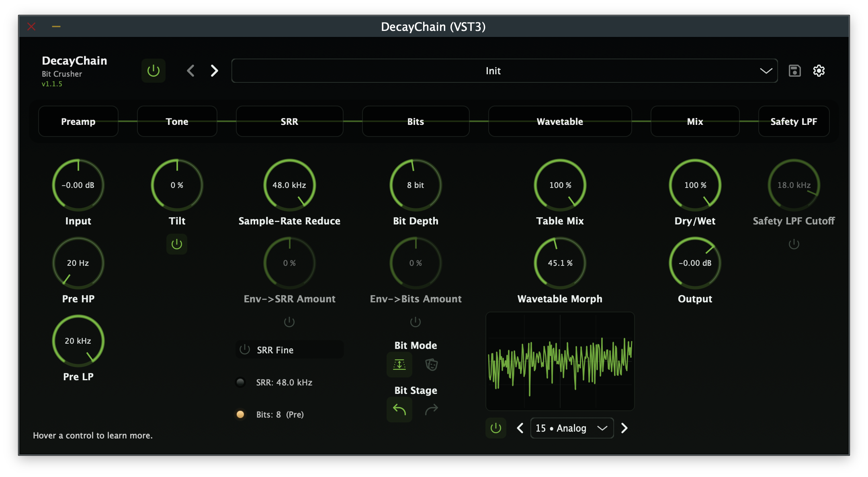Enable the Tilt power toggle
This screenshot has width=868, height=477.
[176, 244]
